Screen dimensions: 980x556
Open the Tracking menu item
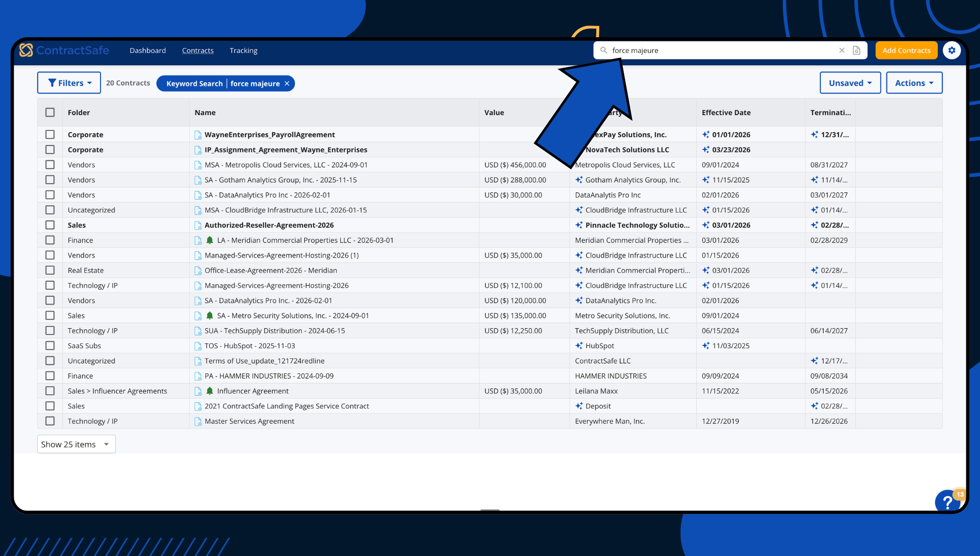click(243, 50)
